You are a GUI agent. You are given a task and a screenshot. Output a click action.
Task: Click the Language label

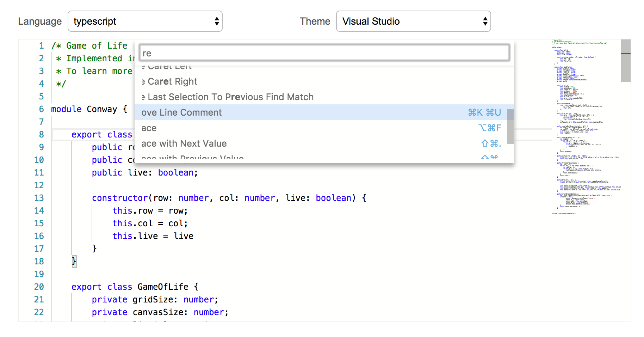tap(40, 22)
